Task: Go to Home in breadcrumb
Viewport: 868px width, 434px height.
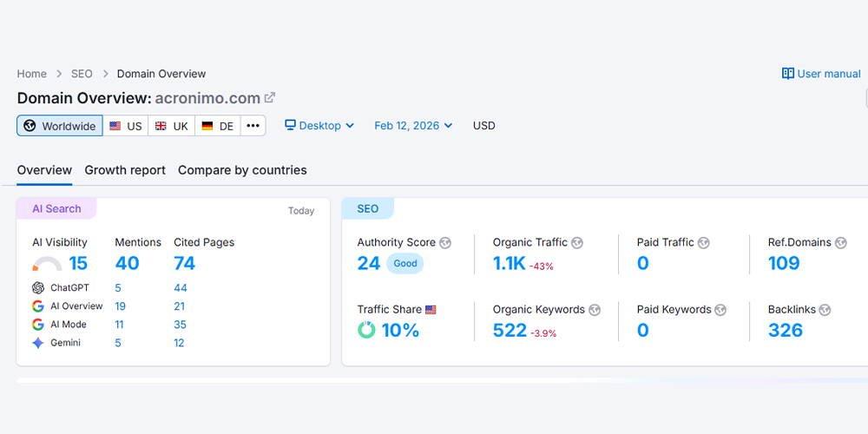Action: coord(32,74)
